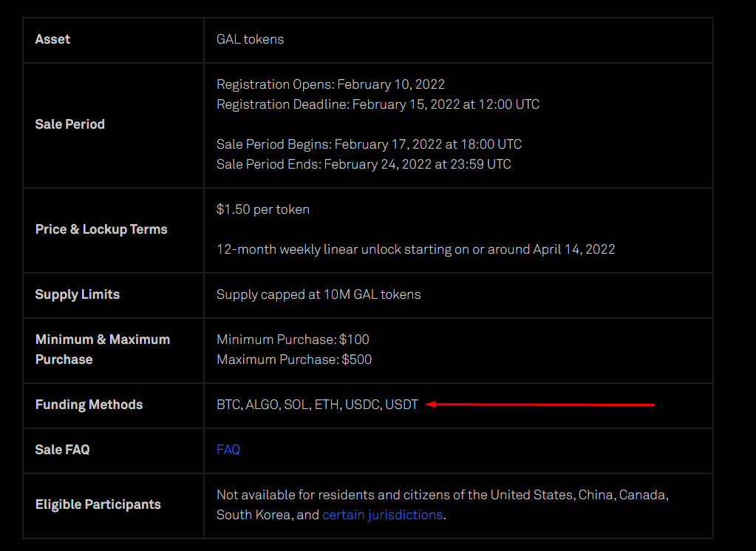This screenshot has height=551, width=756.
Task: Open the 'certain jurisdictions' link
Action: [382, 515]
